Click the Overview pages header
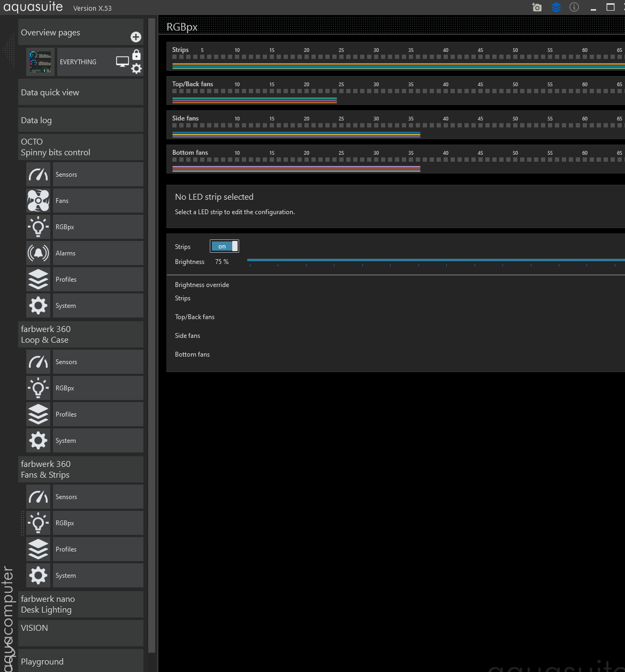The image size is (625, 672). tap(81, 33)
